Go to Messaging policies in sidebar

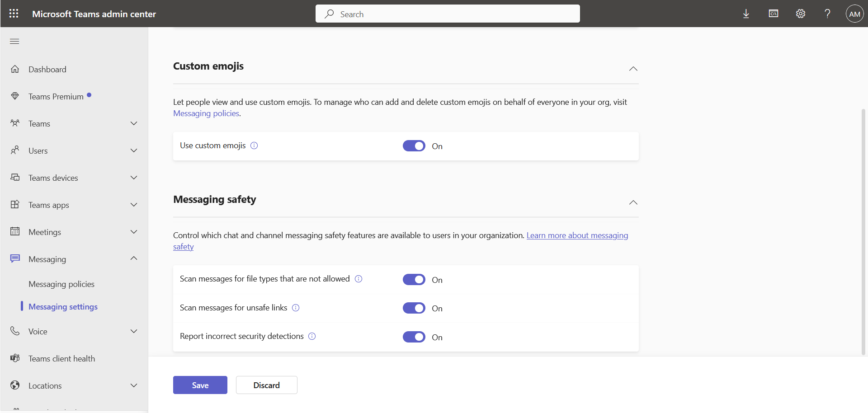pyautogui.click(x=61, y=284)
